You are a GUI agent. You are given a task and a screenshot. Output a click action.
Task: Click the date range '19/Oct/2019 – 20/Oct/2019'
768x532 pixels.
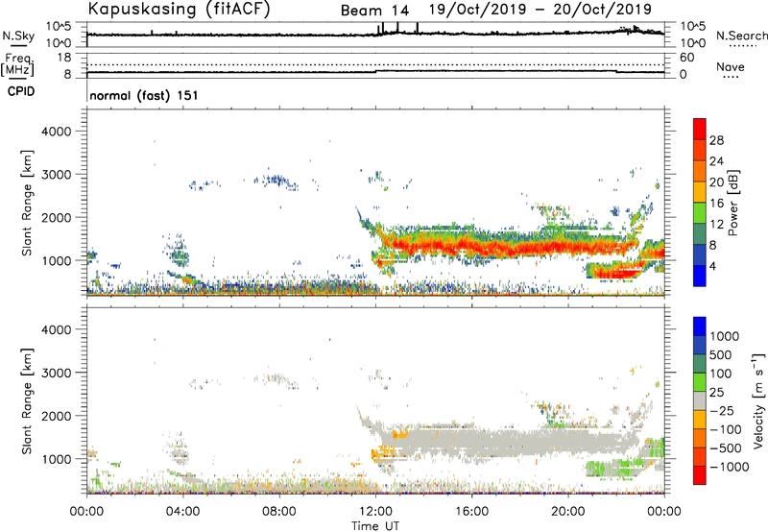point(540,10)
